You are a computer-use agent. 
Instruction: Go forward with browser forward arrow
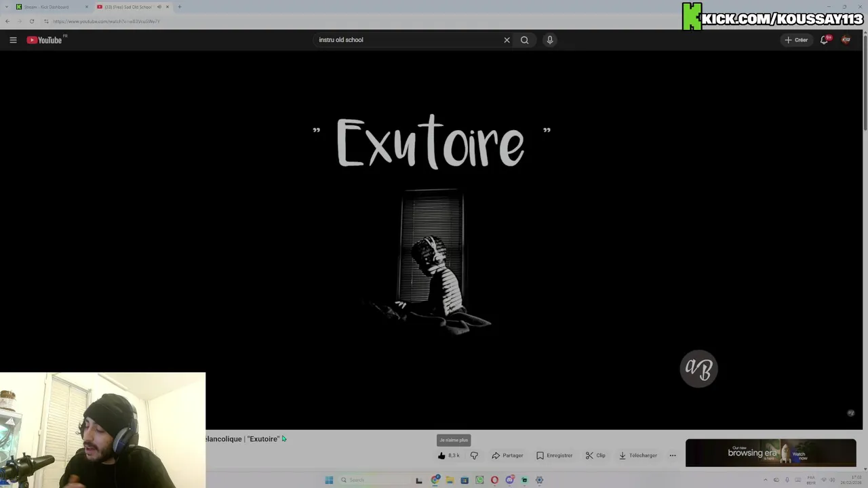coord(19,21)
